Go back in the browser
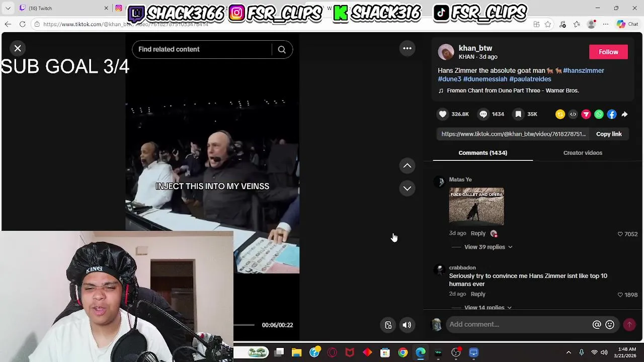This screenshot has height=362, width=644. pyautogui.click(x=8, y=24)
